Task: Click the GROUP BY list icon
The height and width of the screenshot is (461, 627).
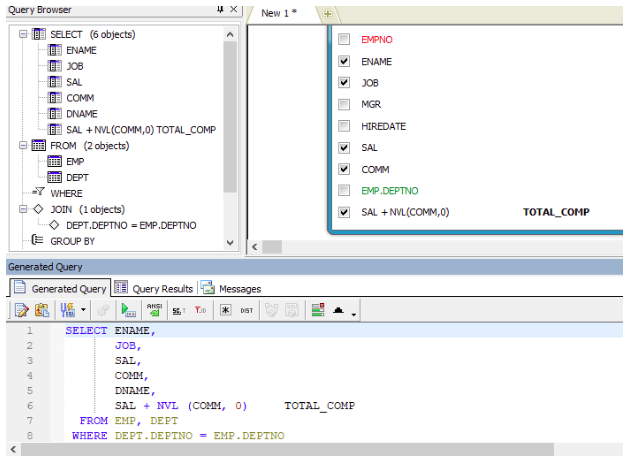Action: (38, 240)
